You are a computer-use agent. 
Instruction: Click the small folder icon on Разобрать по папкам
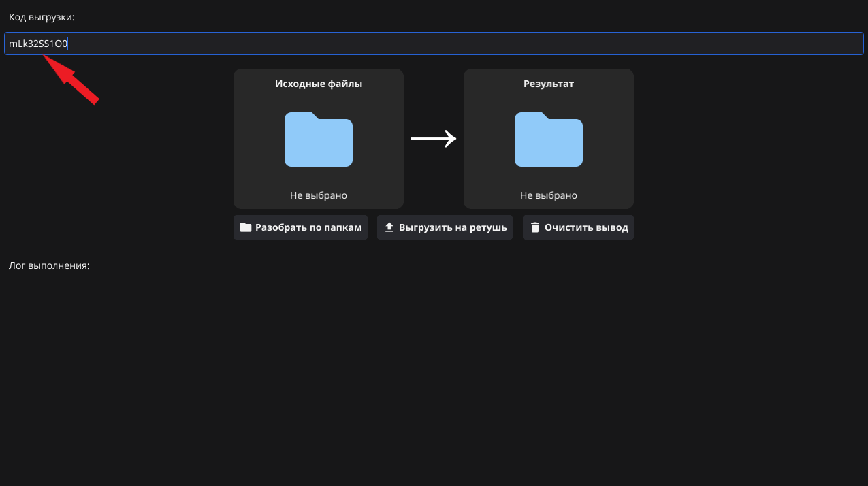[x=245, y=227]
